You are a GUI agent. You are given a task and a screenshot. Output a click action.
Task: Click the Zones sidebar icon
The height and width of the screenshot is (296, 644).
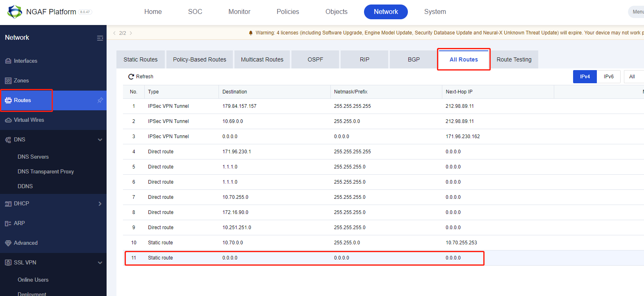8,80
